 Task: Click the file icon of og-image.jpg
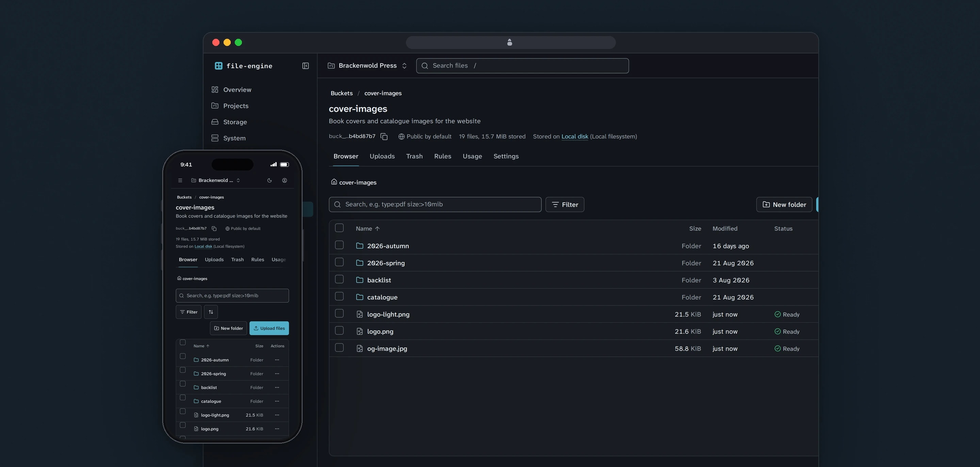(x=360, y=348)
